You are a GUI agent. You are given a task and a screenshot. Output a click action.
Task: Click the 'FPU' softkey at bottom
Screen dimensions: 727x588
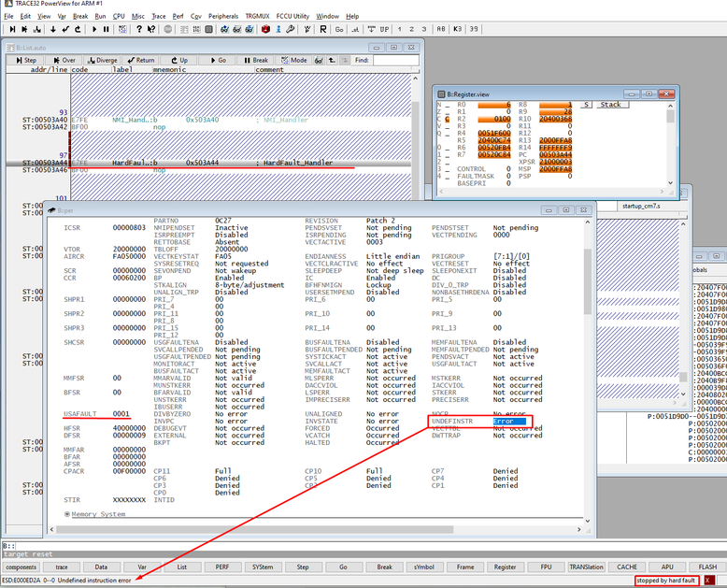pyautogui.click(x=546, y=567)
